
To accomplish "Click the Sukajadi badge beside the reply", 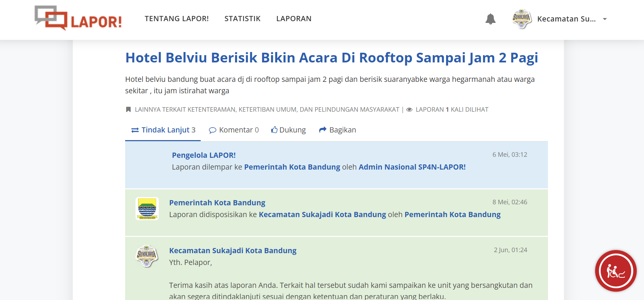I will 147,256.
